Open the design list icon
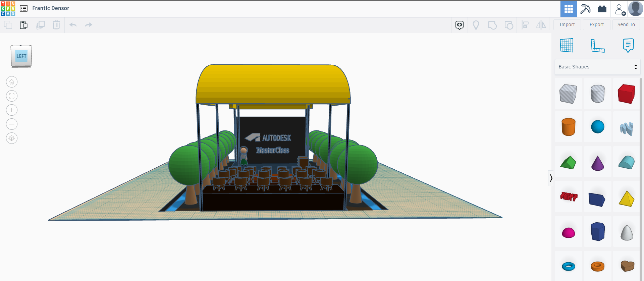Image resolution: width=644 pixels, height=281 pixels. point(23,8)
